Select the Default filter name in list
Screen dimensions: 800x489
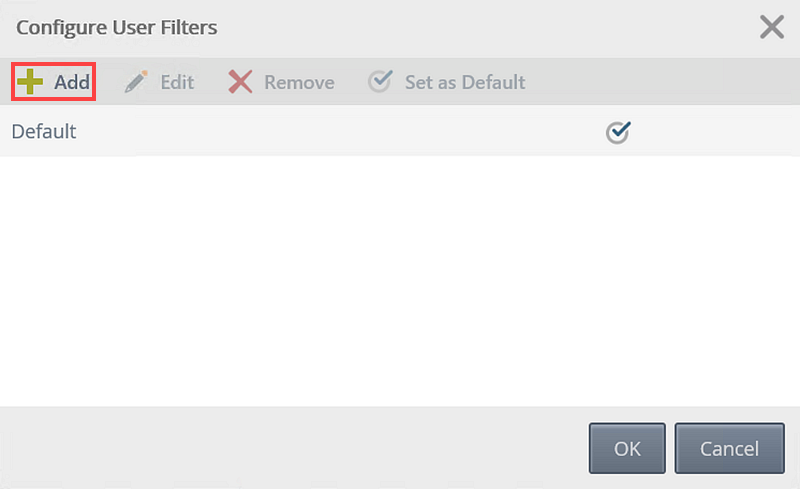point(44,132)
